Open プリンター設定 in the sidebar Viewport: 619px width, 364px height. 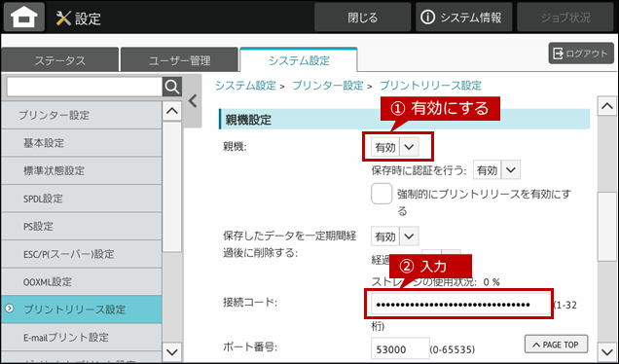click(x=82, y=115)
